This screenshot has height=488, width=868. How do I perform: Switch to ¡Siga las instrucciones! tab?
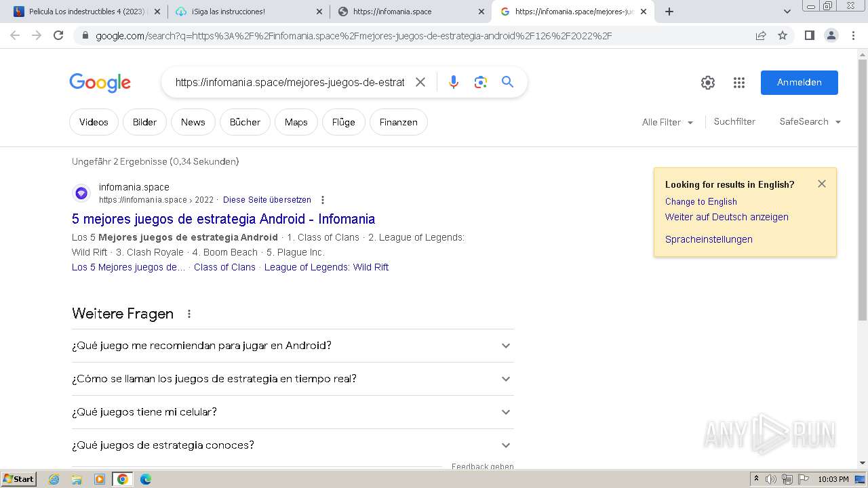tap(248, 12)
